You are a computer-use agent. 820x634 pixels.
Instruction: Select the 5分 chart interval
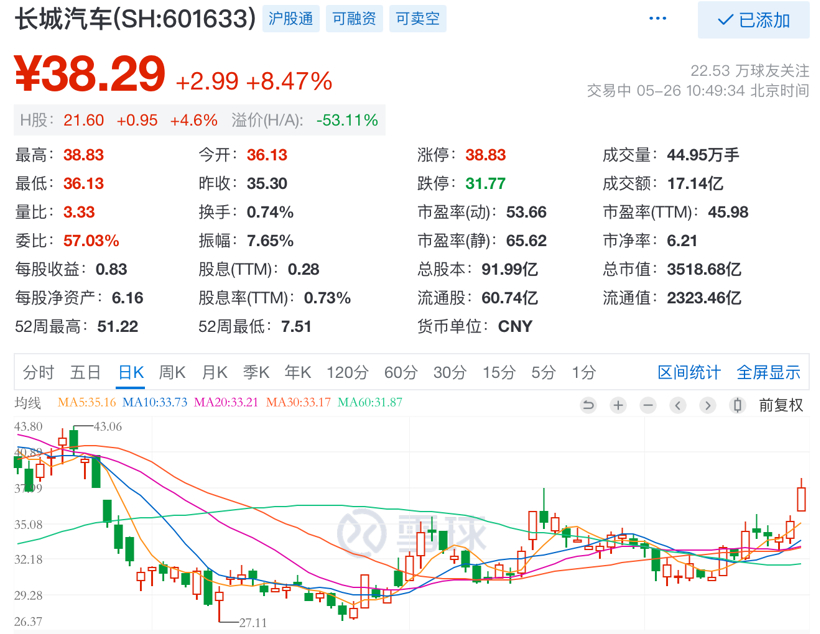(543, 372)
